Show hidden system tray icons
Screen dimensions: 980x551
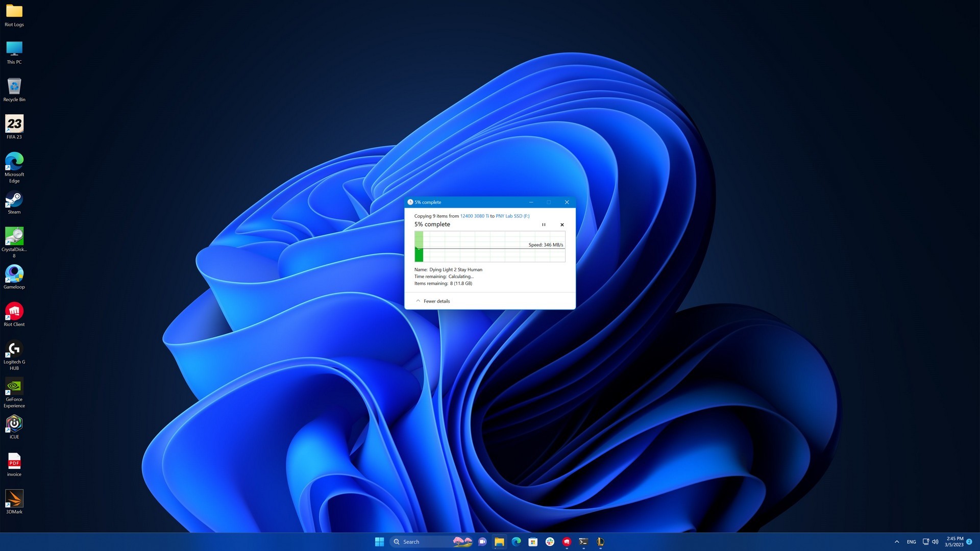pyautogui.click(x=897, y=542)
